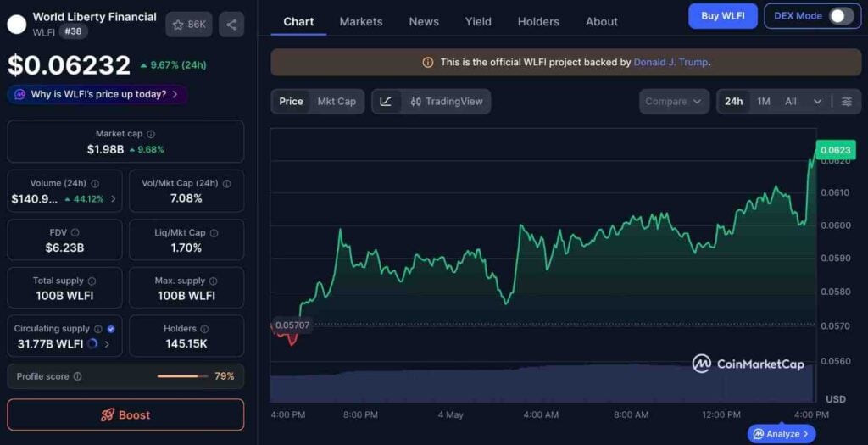The height and width of the screenshot is (445, 868).
Task: Open the FDV info icon
Action: click(x=75, y=232)
